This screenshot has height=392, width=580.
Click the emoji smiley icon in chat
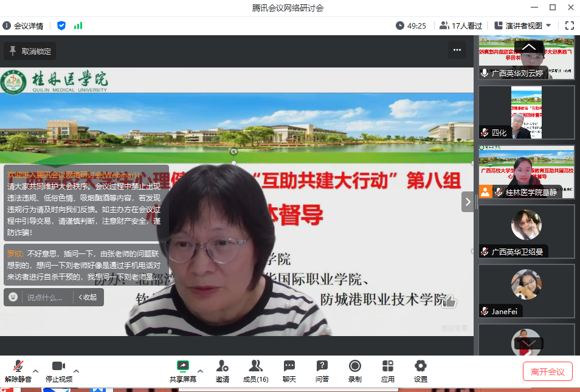tap(13, 297)
